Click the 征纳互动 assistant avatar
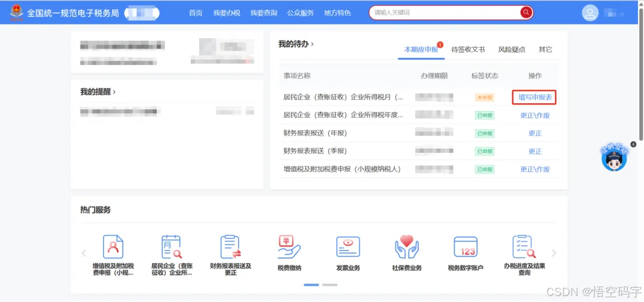Screen dimensions: 644x302 [614, 158]
